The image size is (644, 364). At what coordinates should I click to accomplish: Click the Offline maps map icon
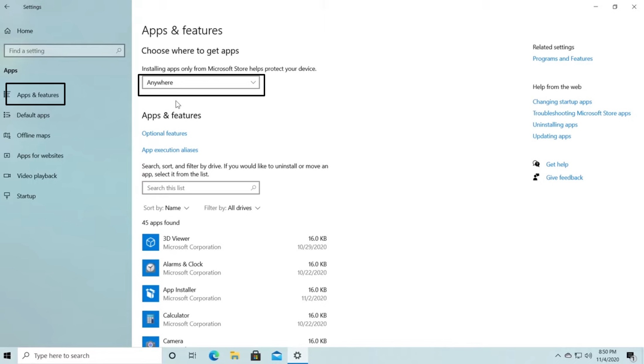(x=7, y=135)
